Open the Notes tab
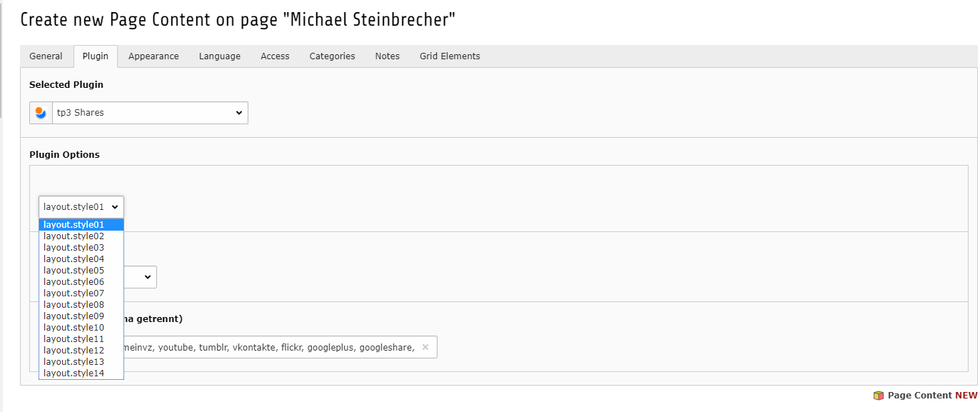This screenshot has width=980, height=412. click(388, 56)
